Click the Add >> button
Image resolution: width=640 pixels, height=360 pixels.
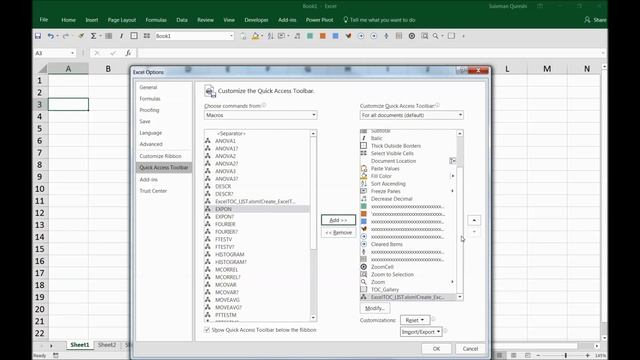pos(338,220)
